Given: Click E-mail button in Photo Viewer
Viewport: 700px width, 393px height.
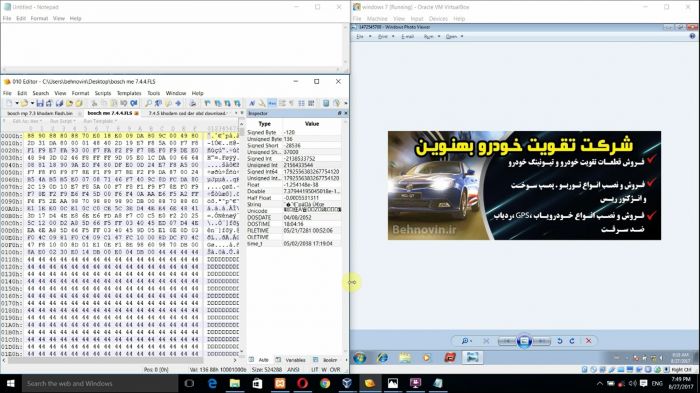Looking at the screenshot, I should (x=408, y=37).
